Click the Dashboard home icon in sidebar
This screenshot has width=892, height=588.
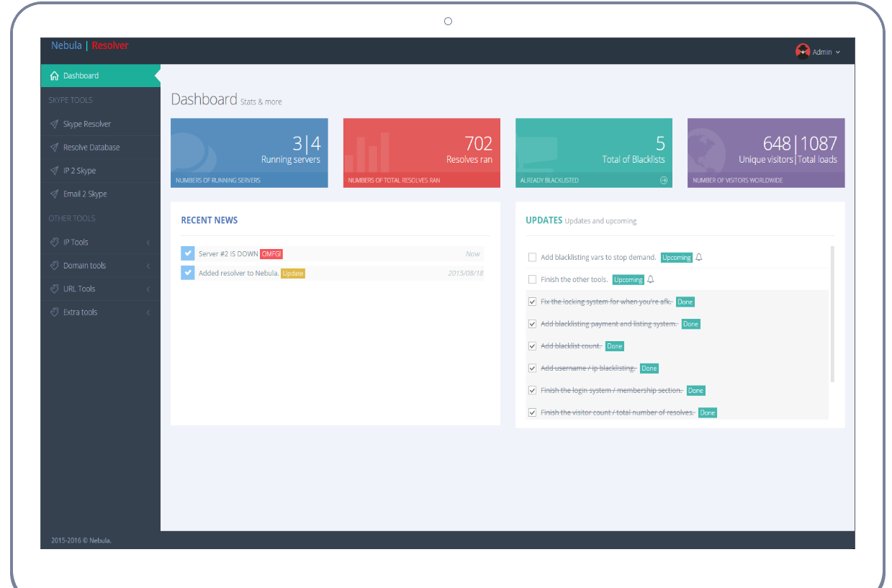54,76
